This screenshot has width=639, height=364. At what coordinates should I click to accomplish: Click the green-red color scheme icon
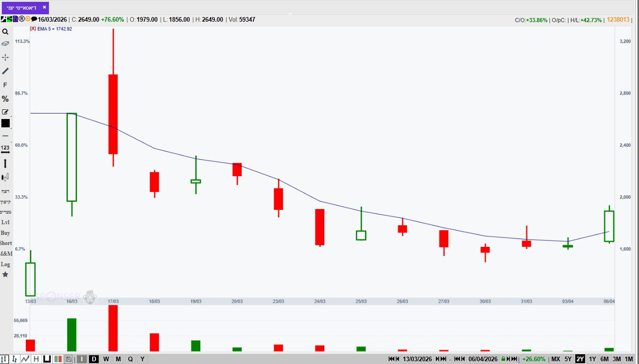point(58,359)
